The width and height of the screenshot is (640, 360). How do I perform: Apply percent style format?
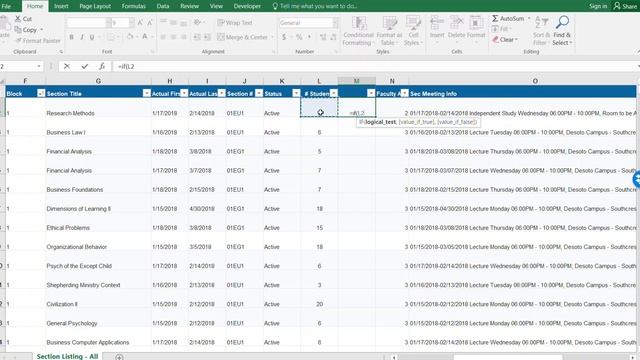click(299, 37)
